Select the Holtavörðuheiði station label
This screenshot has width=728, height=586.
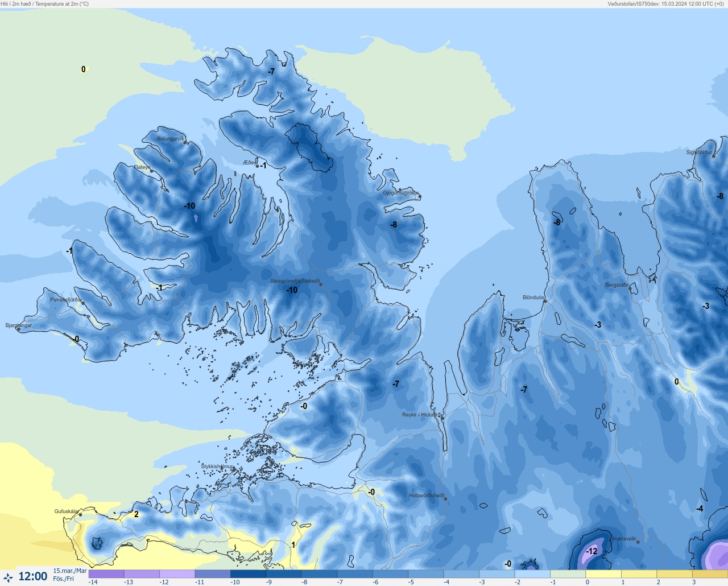[427, 496]
